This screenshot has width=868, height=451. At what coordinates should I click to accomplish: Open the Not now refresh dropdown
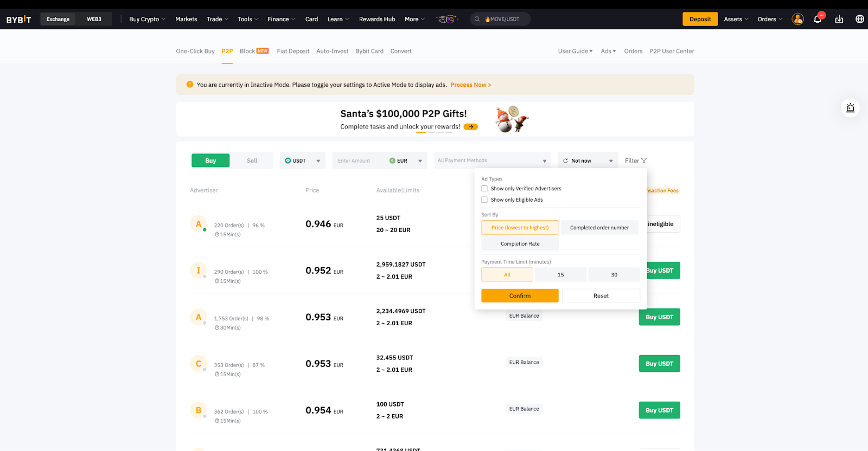click(588, 160)
